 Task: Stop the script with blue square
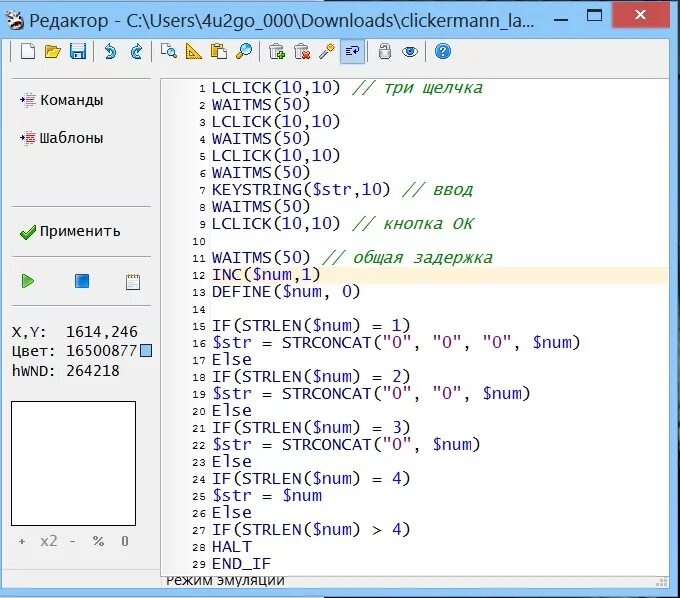click(82, 281)
